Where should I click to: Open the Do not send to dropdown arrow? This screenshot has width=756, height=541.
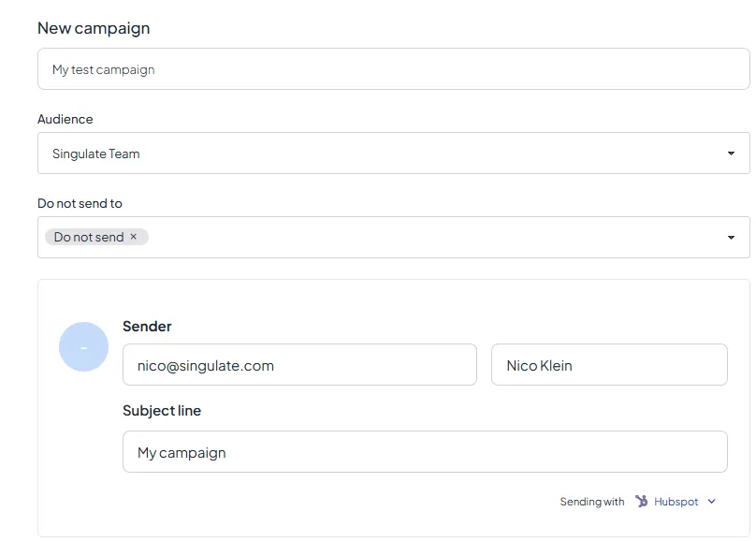click(x=731, y=237)
